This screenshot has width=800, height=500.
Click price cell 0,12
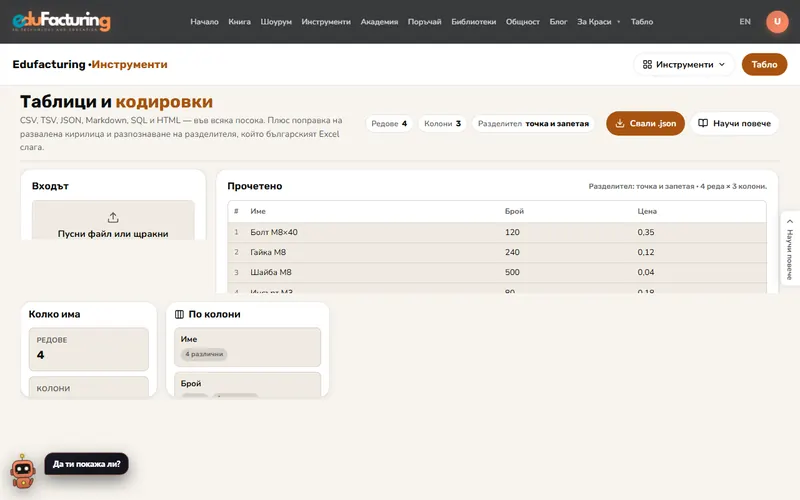[x=646, y=252]
